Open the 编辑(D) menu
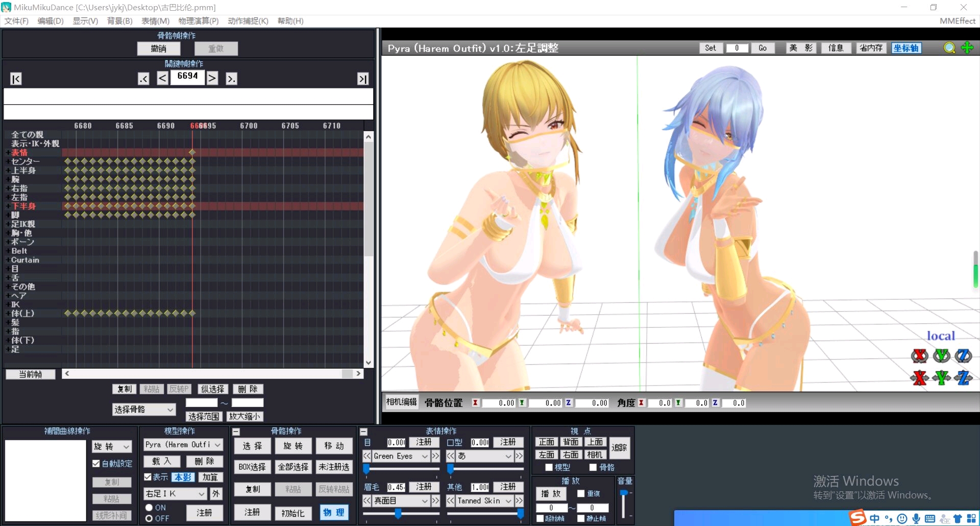Image resolution: width=980 pixels, height=526 pixels. click(x=51, y=21)
